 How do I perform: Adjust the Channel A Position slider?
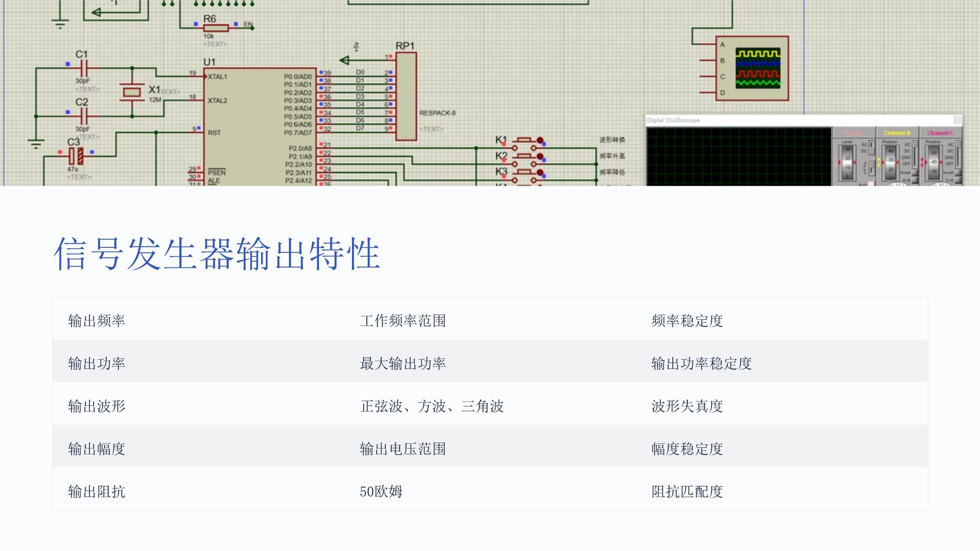pos(890,162)
